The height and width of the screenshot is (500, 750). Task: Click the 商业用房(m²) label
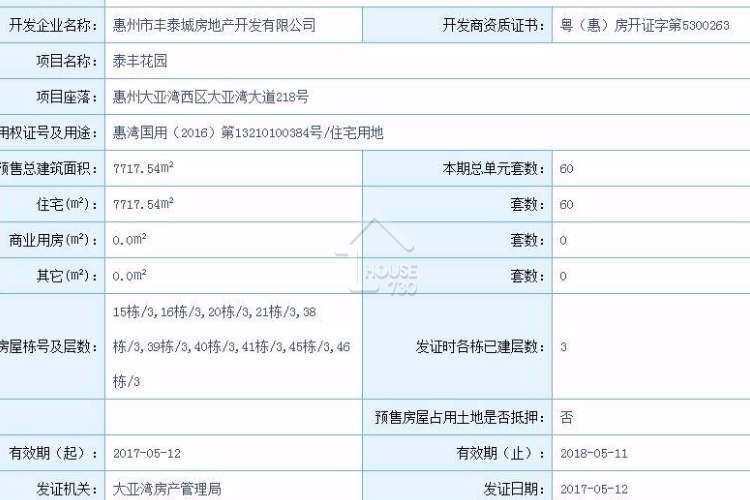53,240
